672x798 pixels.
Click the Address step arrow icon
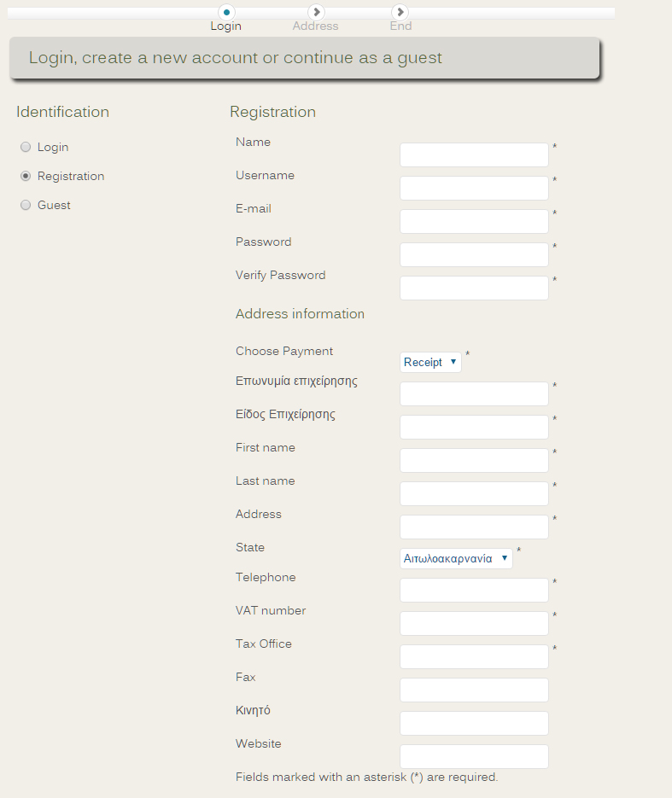[316, 12]
